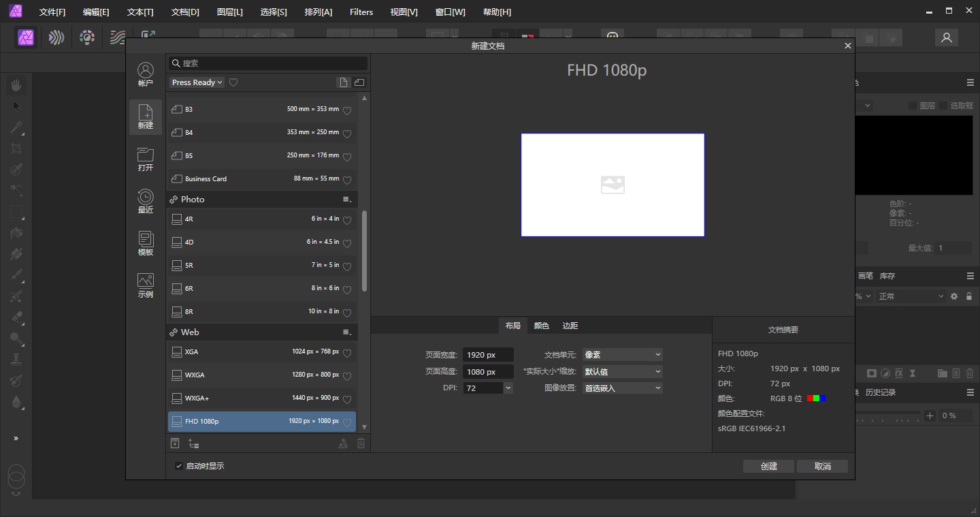Switch to the 布局 tab
The image size is (980, 517).
point(513,326)
